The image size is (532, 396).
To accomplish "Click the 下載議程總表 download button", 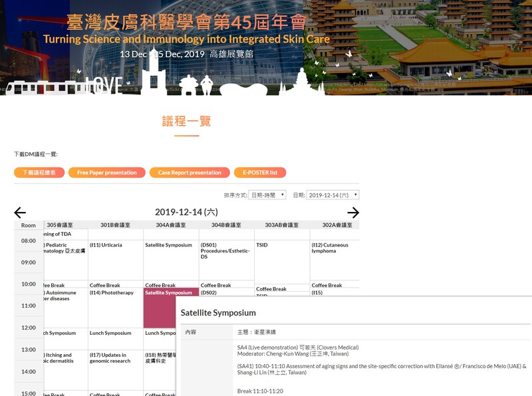I will [x=39, y=173].
